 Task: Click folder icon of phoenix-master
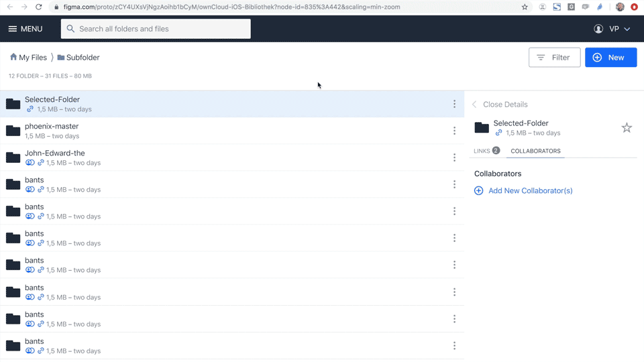[13, 131]
